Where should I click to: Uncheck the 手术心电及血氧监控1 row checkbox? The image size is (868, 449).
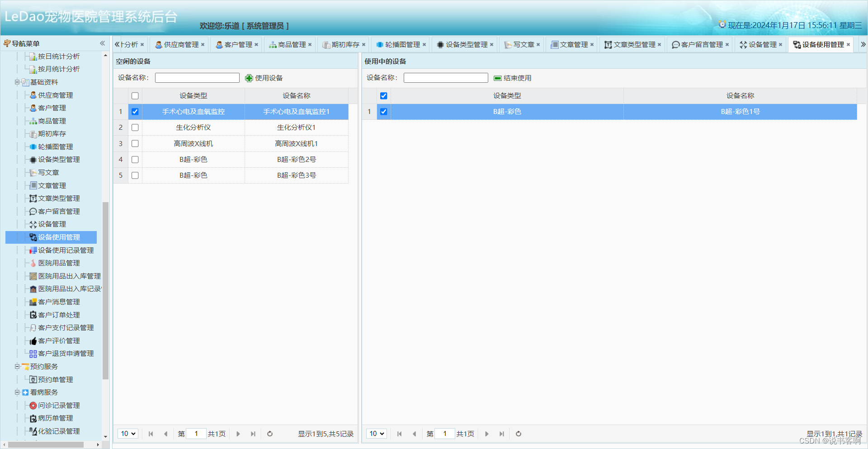135,112
